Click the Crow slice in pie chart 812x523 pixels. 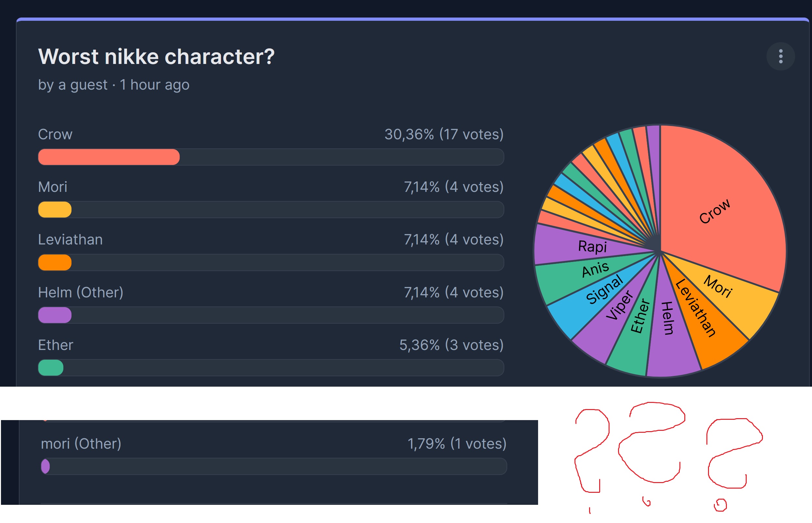(x=714, y=211)
